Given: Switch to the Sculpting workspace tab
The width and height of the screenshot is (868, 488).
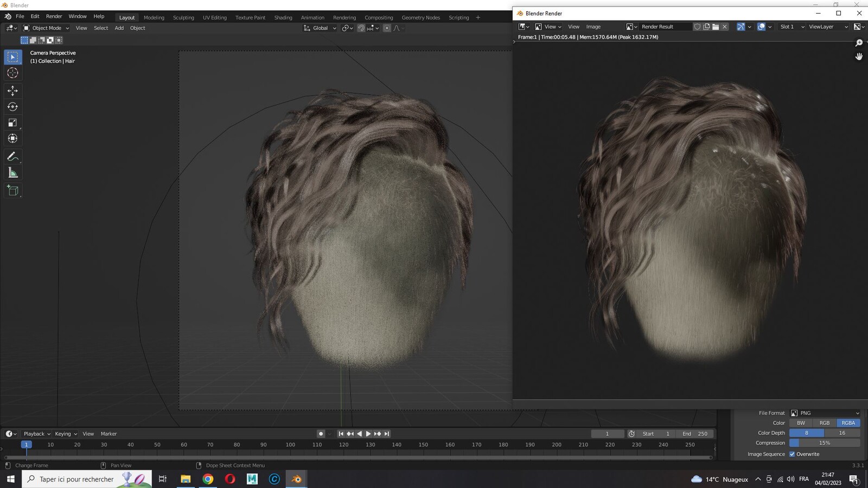Looking at the screenshot, I should 183,17.
